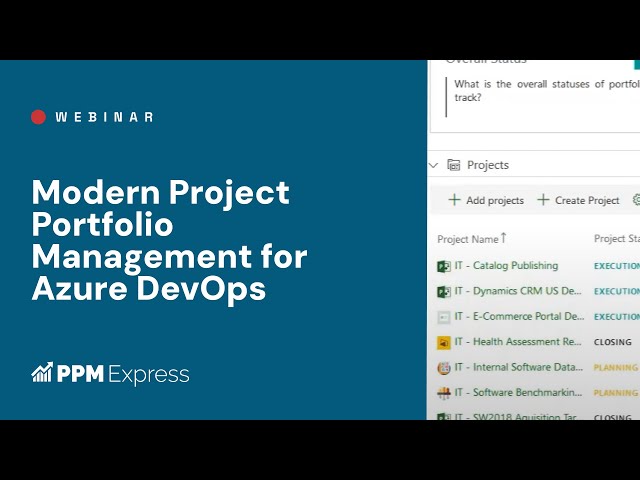Screen dimensions: 640x480
Task: Click the overall statuses description text
Action: [x=547, y=91]
